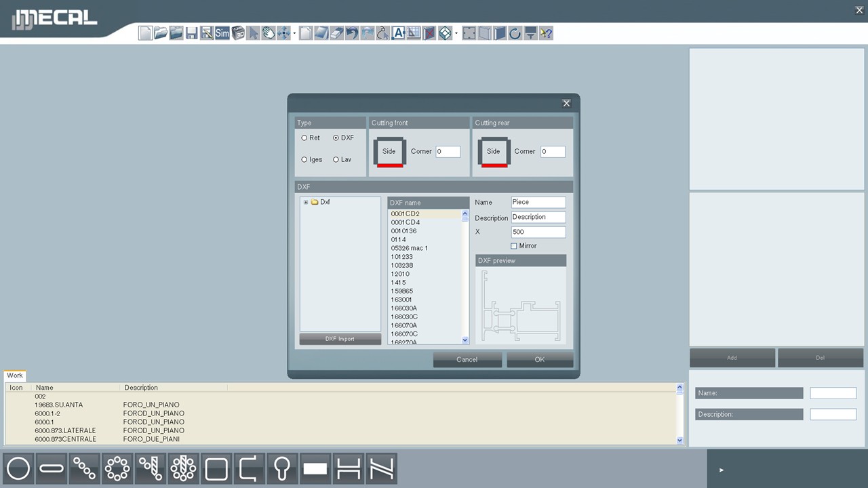
Task: Click the Save floppy disk icon
Action: [x=192, y=33]
